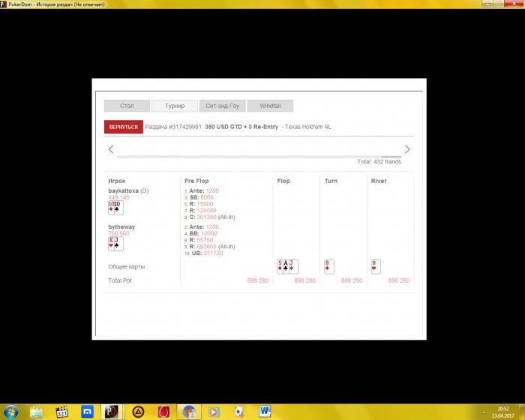Go to next hand with right arrow

click(407, 149)
